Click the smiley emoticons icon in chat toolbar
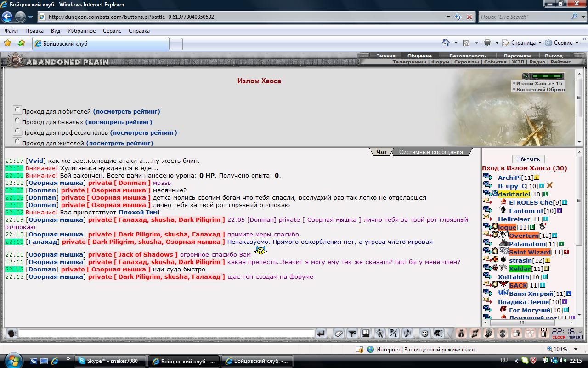 [425, 333]
